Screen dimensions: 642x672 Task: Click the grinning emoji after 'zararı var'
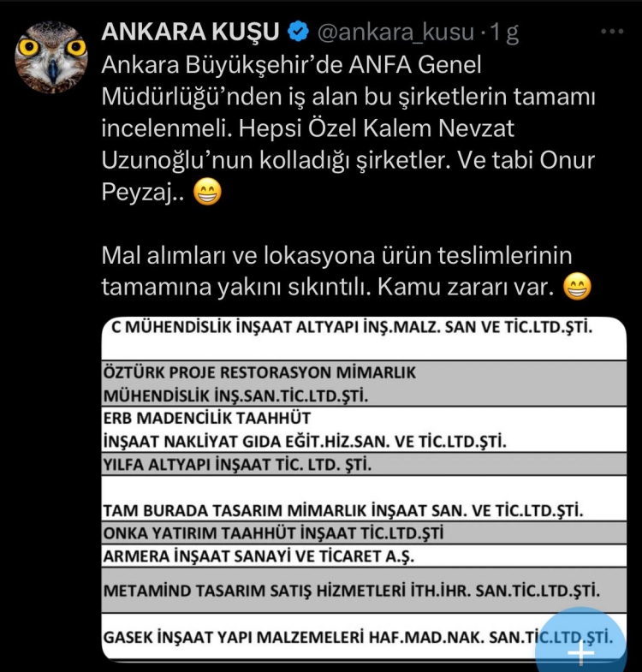pos(577,286)
